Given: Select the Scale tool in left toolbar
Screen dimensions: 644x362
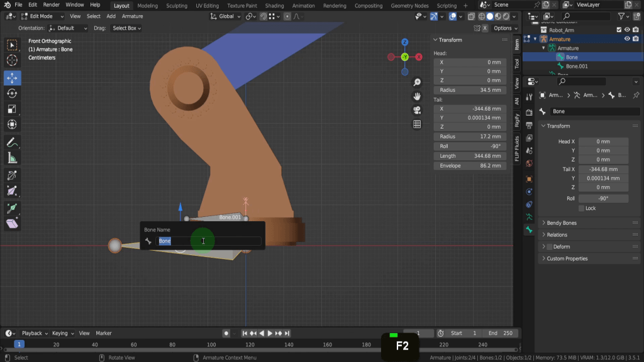Looking at the screenshot, I should tap(12, 109).
